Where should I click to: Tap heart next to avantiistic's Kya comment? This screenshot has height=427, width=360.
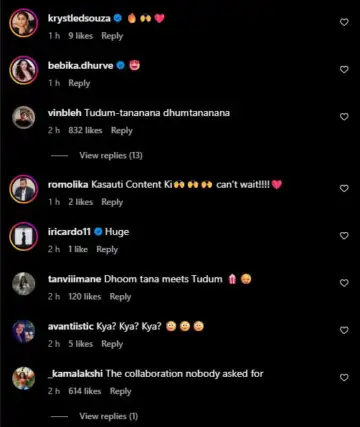(344, 330)
